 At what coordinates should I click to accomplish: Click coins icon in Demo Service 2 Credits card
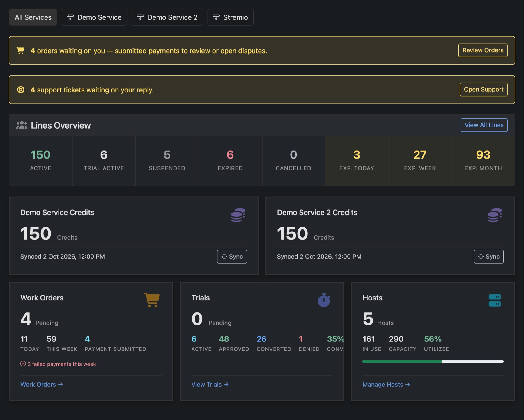[495, 215]
